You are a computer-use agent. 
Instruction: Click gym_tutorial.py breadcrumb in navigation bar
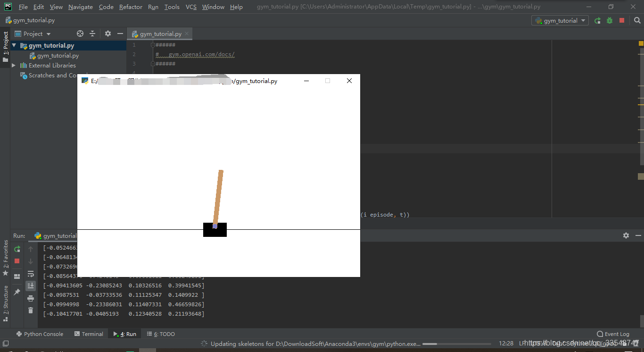(x=30, y=20)
